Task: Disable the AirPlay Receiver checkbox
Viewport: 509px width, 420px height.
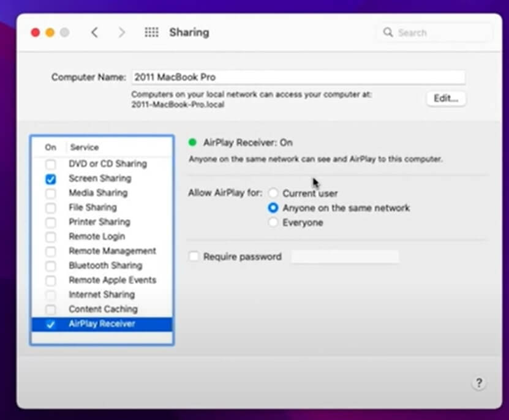Action: 51,324
